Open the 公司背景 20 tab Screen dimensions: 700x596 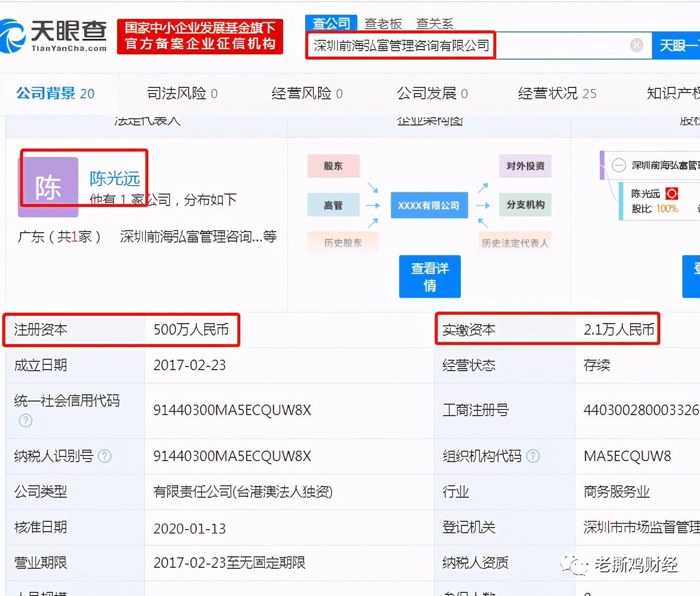click(55, 94)
